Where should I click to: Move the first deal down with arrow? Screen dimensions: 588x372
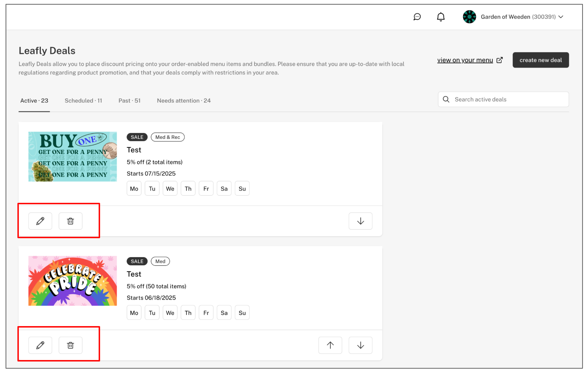(360, 221)
